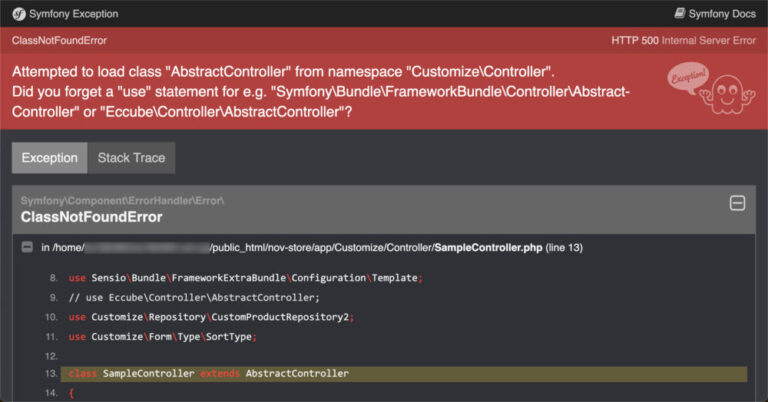
Task: Collapse the ClassNotFoundError block with minus icon
Action: tap(737, 203)
